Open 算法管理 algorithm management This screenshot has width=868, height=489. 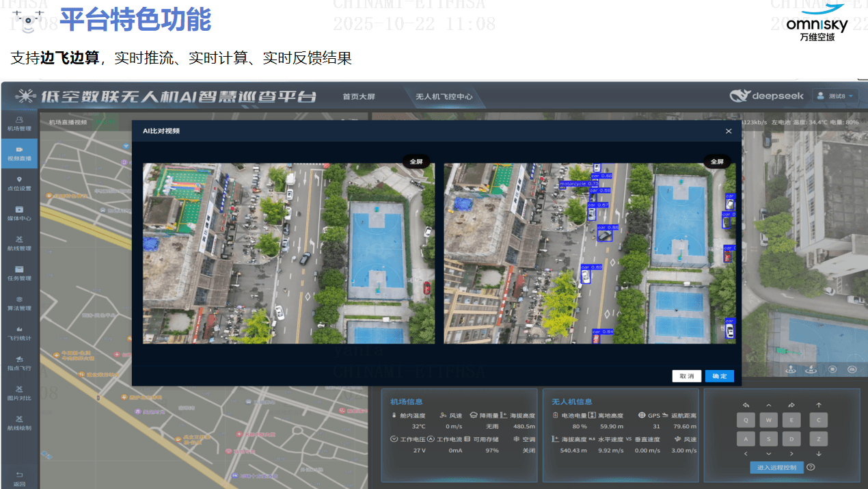coord(19,303)
